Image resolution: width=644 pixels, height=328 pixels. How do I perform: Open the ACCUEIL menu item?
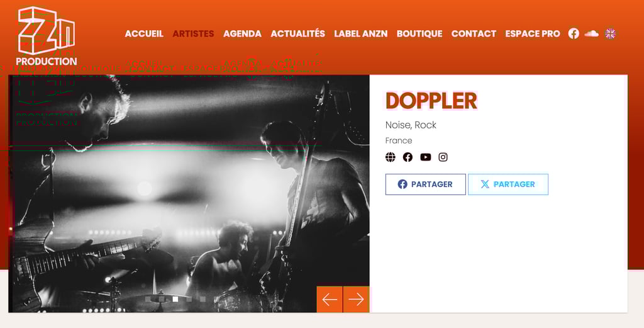coord(144,34)
